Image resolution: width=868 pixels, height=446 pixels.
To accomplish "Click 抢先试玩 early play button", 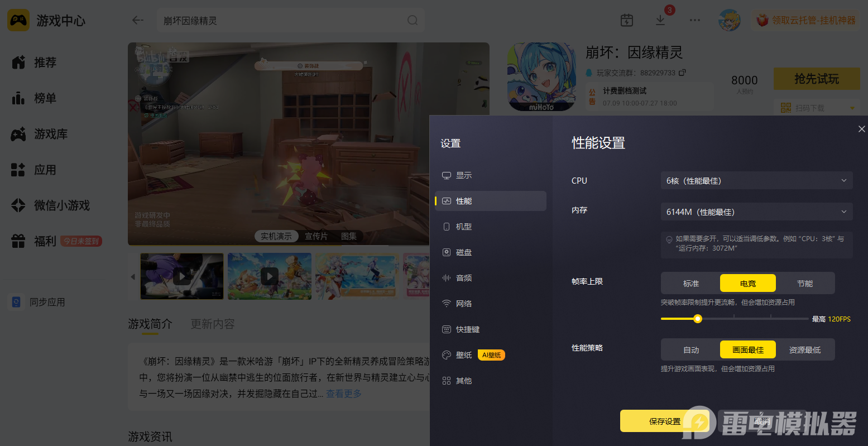I will (817, 79).
